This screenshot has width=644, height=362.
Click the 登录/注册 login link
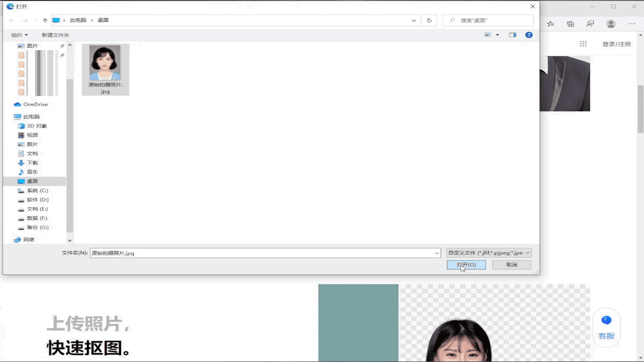616,44
